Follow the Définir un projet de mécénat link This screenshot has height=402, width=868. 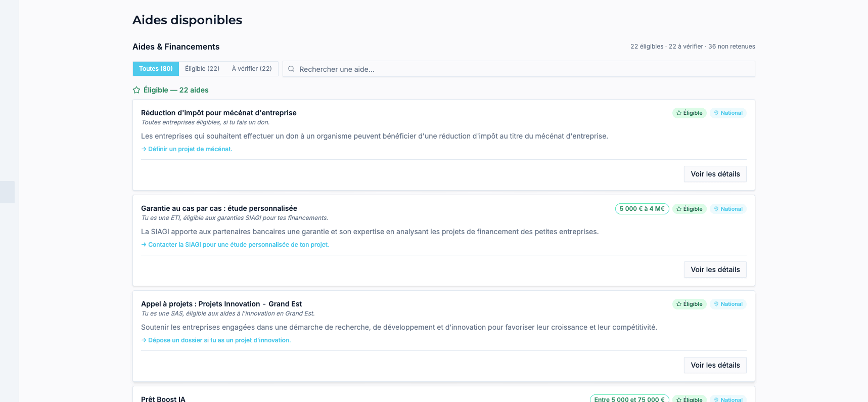point(187,149)
